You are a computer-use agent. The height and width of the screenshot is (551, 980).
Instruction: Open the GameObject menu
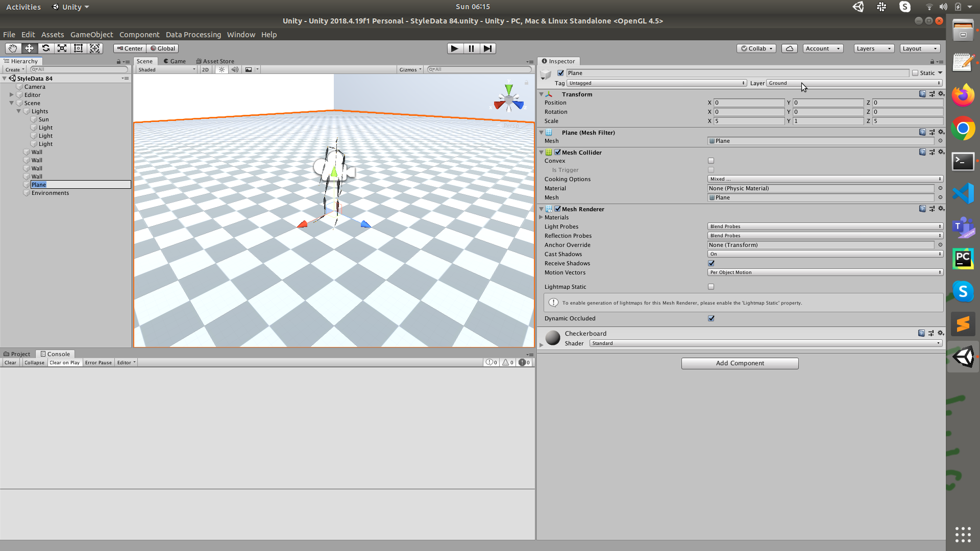pyautogui.click(x=91, y=35)
